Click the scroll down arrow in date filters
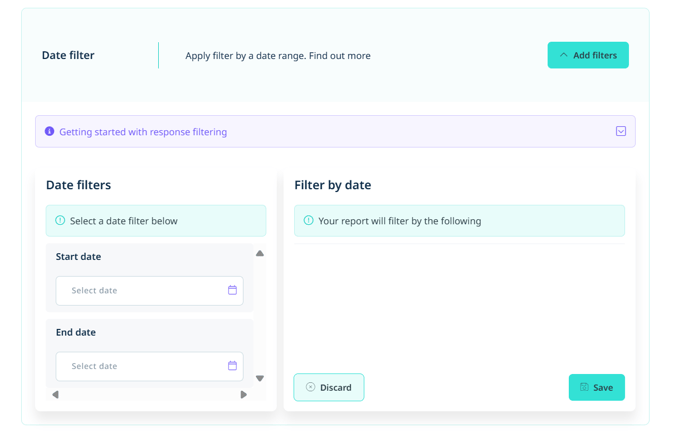 pos(260,378)
